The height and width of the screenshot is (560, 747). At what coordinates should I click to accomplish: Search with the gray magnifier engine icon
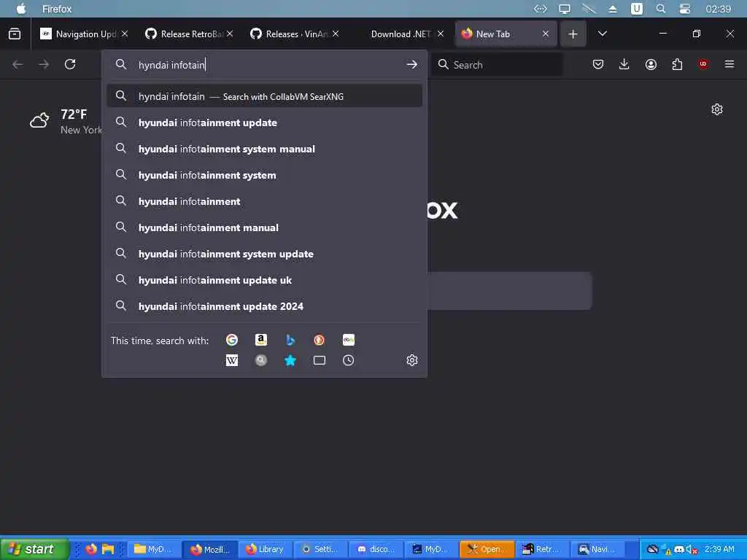click(x=261, y=360)
